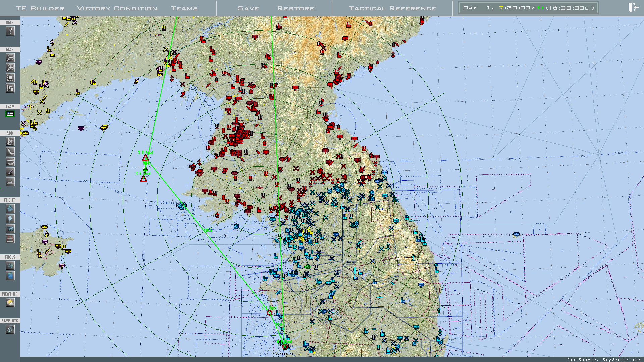
Task: Click the third icon under Flight
Action: (10, 229)
